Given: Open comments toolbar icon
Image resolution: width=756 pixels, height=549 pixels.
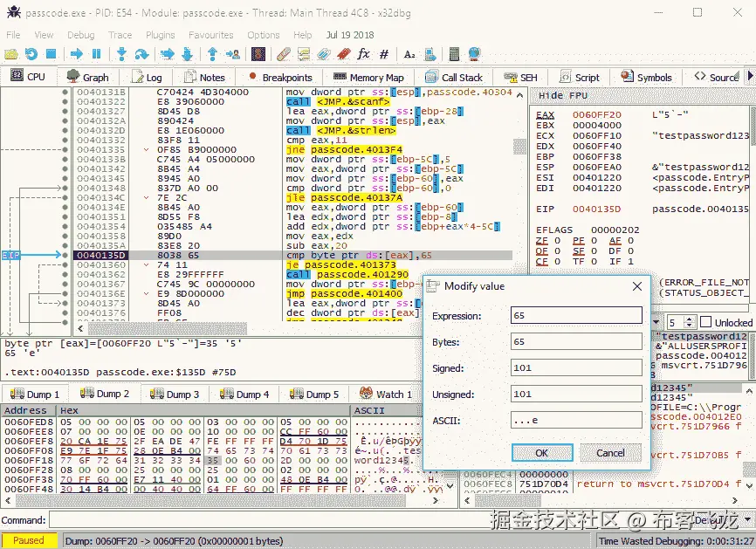Looking at the screenshot, I should tap(304, 54).
